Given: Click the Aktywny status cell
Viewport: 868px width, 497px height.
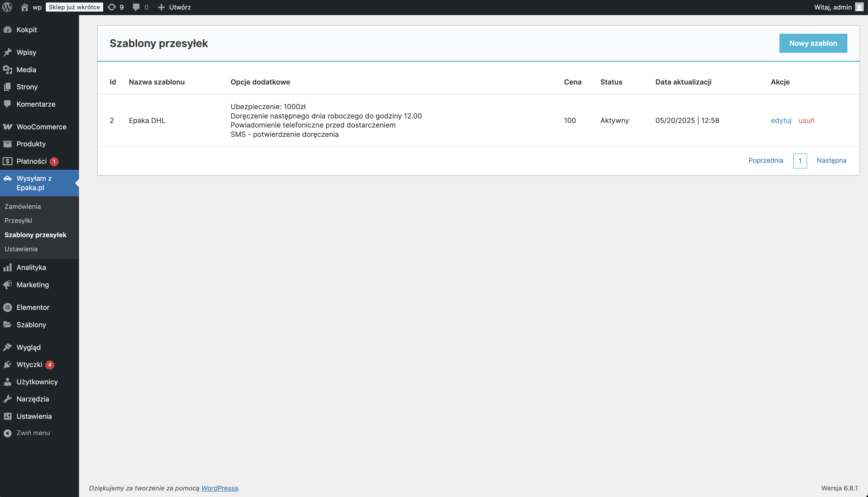Looking at the screenshot, I should click(615, 120).
